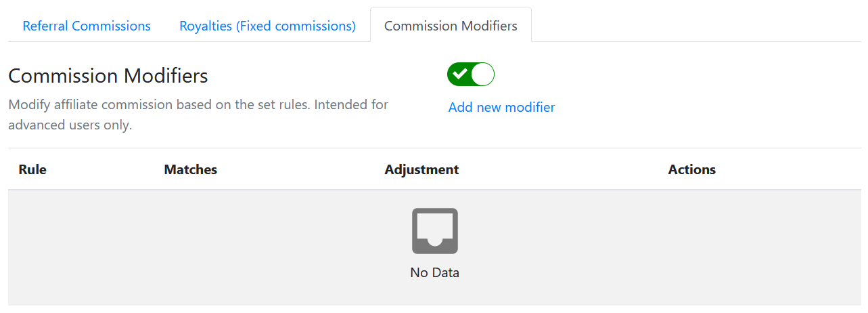
Task: Click the Rule column header
Action: 32,169
